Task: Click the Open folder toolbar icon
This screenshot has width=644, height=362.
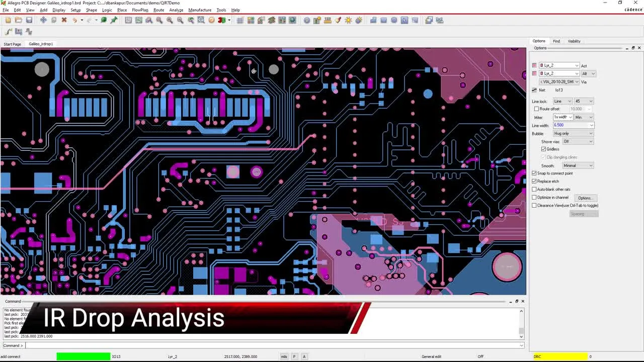Action: pos(19,20)
